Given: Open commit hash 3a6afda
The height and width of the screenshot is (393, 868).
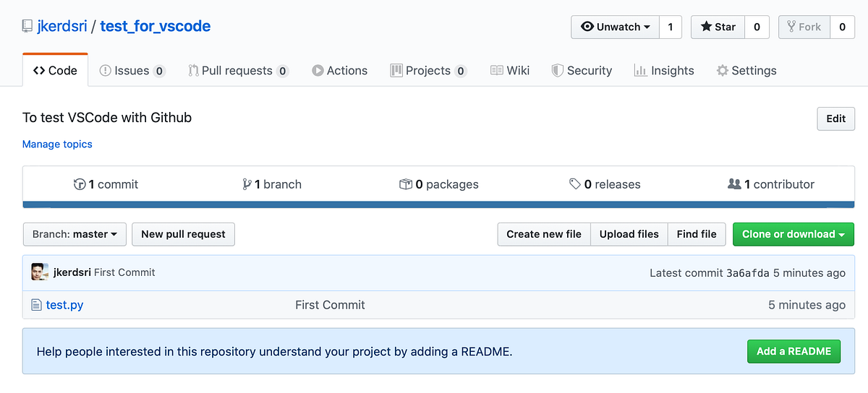Looking at the screenshot, I should click(x=748, y=273).
